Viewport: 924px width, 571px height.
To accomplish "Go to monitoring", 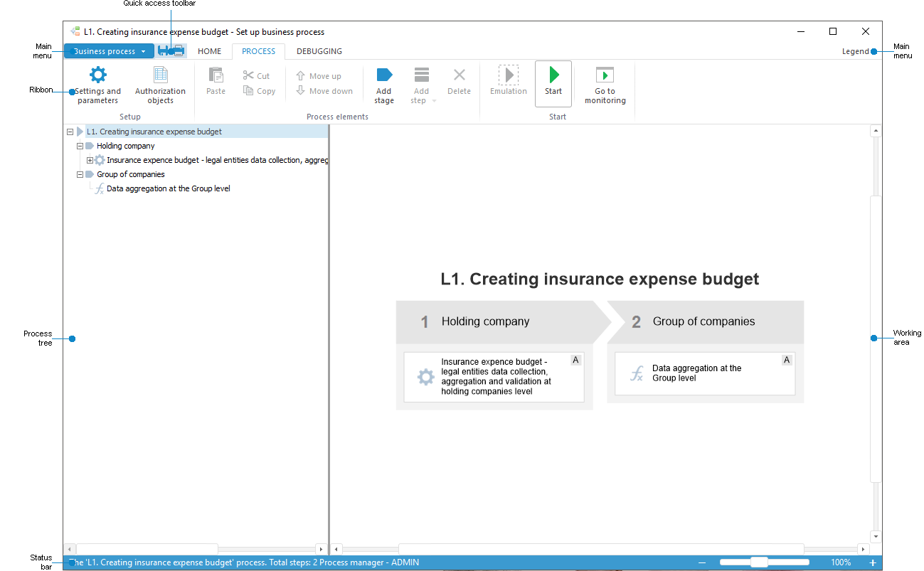I will [x=605, y=85].
